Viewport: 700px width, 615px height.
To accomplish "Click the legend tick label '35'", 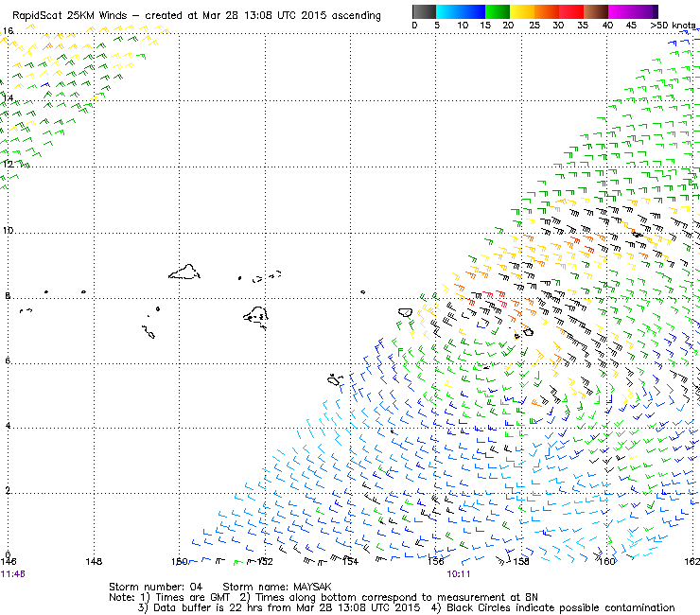I will (583, 26).
